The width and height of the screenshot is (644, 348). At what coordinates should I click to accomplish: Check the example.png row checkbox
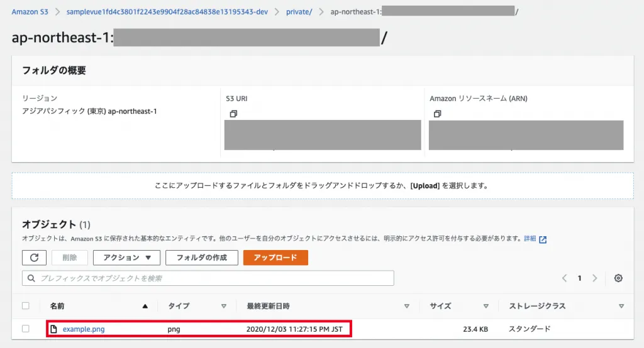pyautogui.click(x=26, y=329)
